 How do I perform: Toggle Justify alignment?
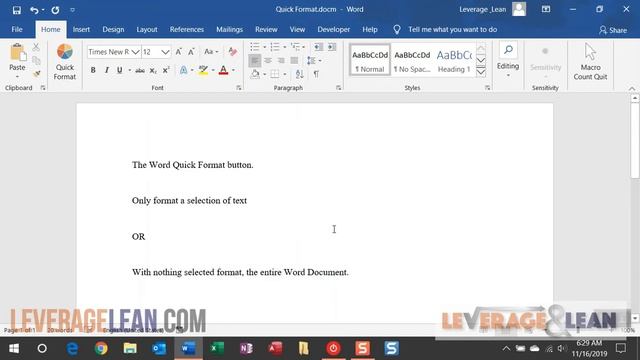click(x=294, y=60)
